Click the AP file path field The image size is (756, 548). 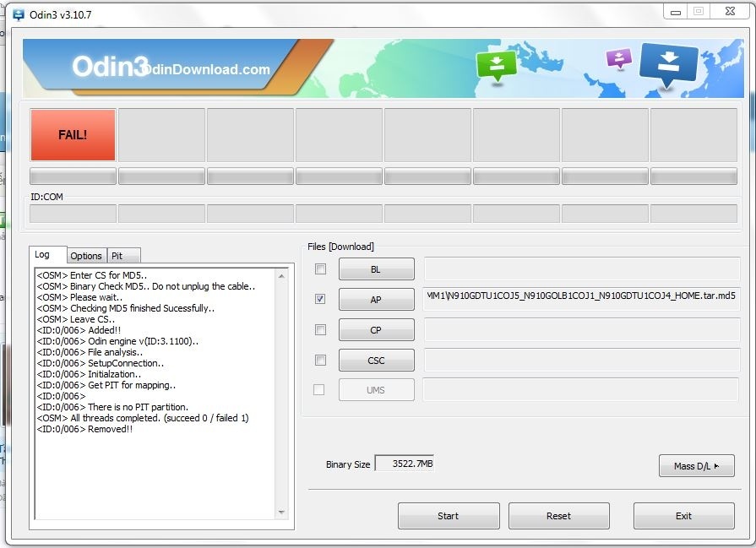point(582,299)
